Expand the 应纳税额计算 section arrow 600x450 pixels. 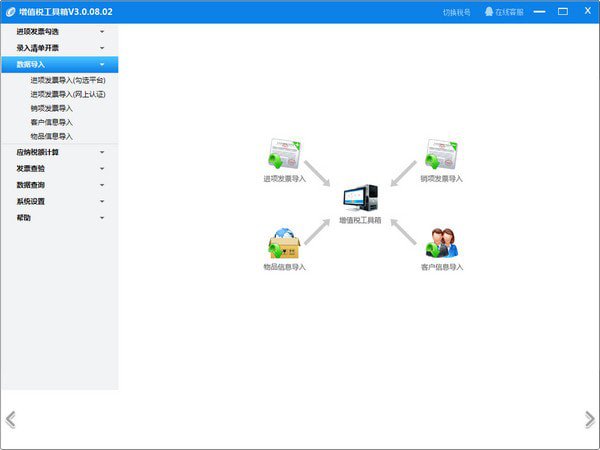pyautogui.click(x=102, y=152)
